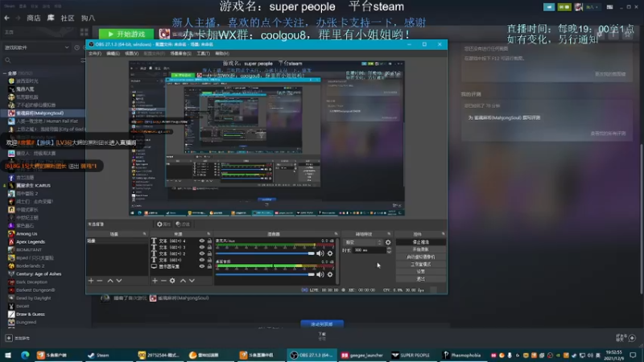Click Steam library recent-activity clock icon
The height and width of the screenshot is (362, 644).
76,47
